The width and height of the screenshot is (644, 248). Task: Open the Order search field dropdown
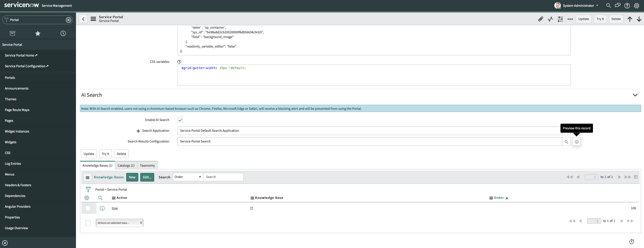pos(188,177)
